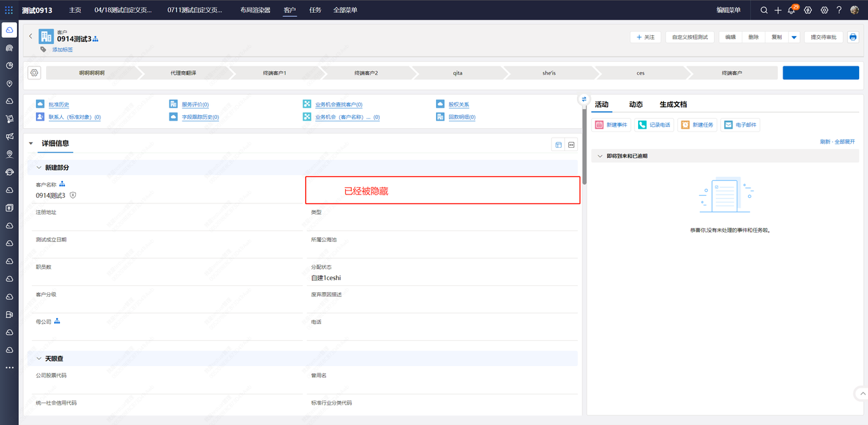The width and height of the screenshot is (868, 425).
Task: Click the notifications bell icon
Action: [x=791, y=10]
